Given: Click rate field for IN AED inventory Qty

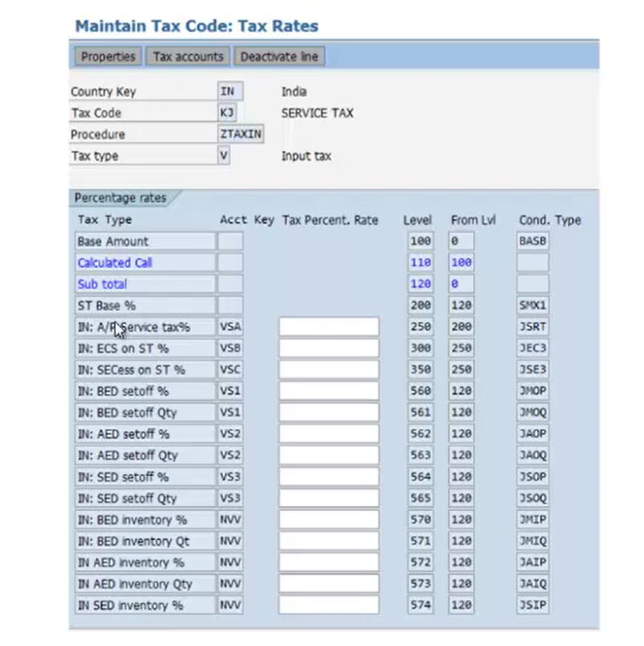Looking at the screenshot, I should tap(329, 584).
